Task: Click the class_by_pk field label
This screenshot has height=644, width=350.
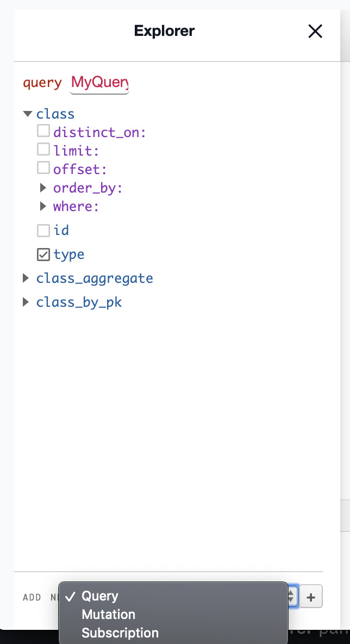Action: coord(79,302)
